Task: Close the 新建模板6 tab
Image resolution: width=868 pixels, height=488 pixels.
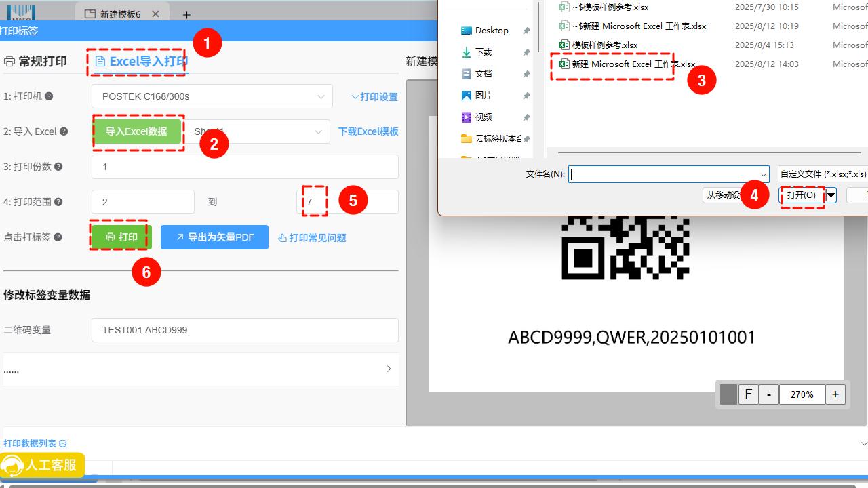Action: (156, 14)
